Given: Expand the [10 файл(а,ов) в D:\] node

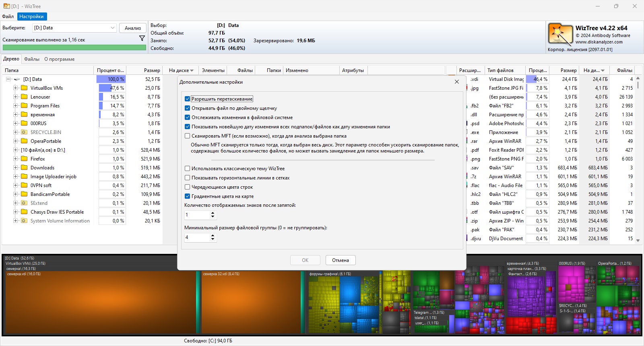Looking at the screenshot, I should pos(15,150).
